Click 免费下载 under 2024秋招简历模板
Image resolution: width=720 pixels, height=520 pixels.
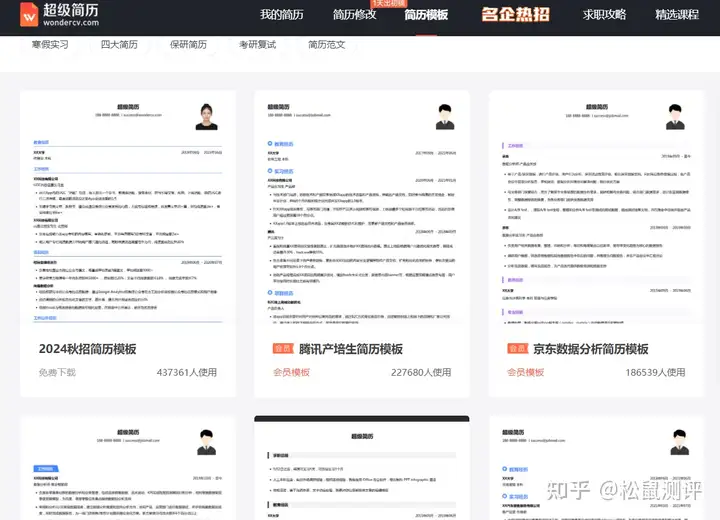pos(57,372)
